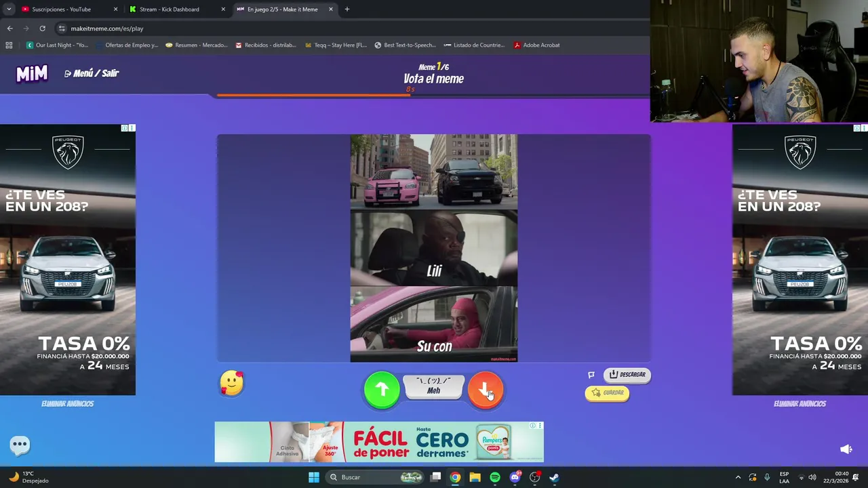Open Recibidos Gmail bookmark

(x=266, y=45)
